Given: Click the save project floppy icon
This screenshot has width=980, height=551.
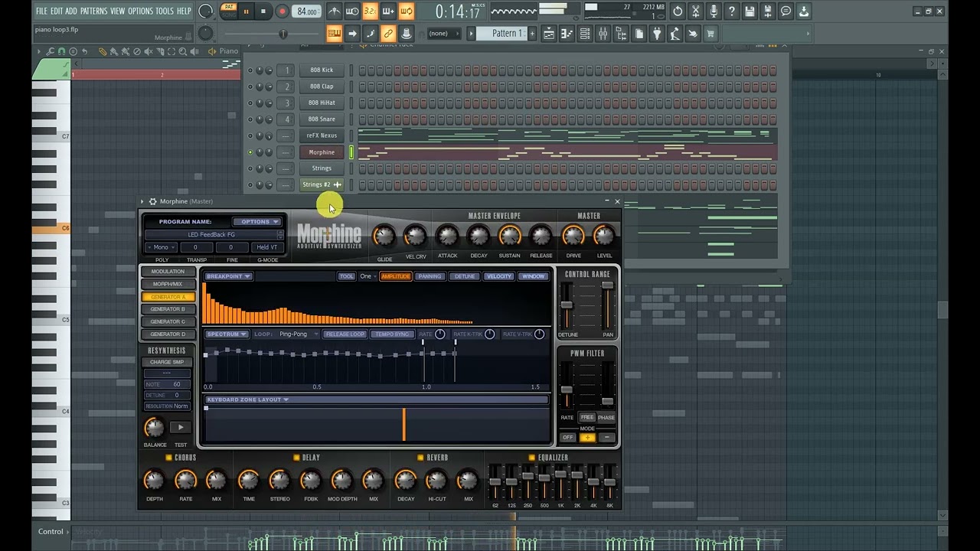Looking at the screenshot, I should pos(750,11).
